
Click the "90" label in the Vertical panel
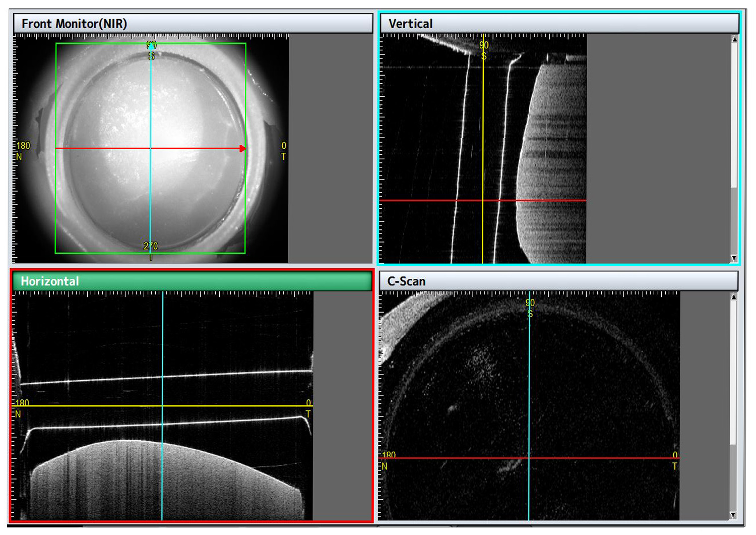pyautogui.click(x=484, y=45)
